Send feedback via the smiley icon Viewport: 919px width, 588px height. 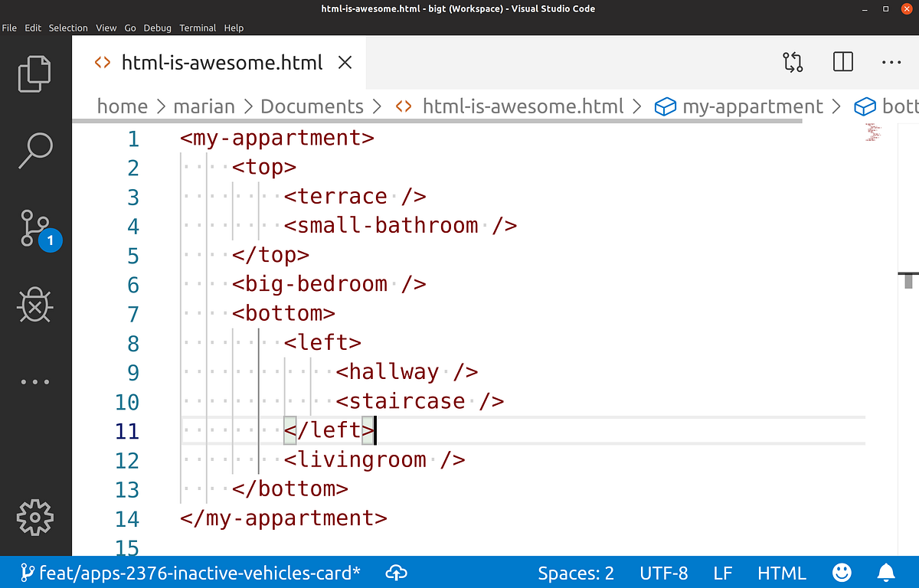click(842, 572)
